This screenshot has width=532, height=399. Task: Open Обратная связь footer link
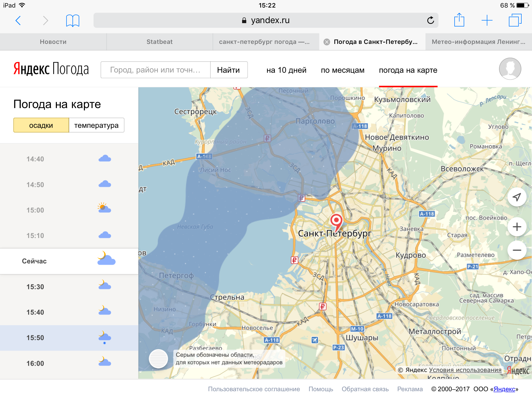coord(365,389)
